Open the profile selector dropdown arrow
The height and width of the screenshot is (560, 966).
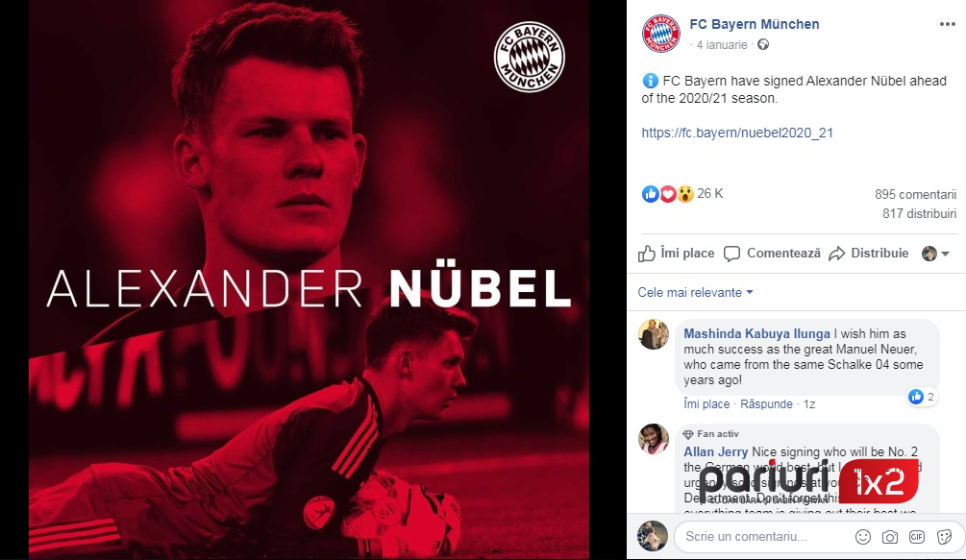point(945,253)
